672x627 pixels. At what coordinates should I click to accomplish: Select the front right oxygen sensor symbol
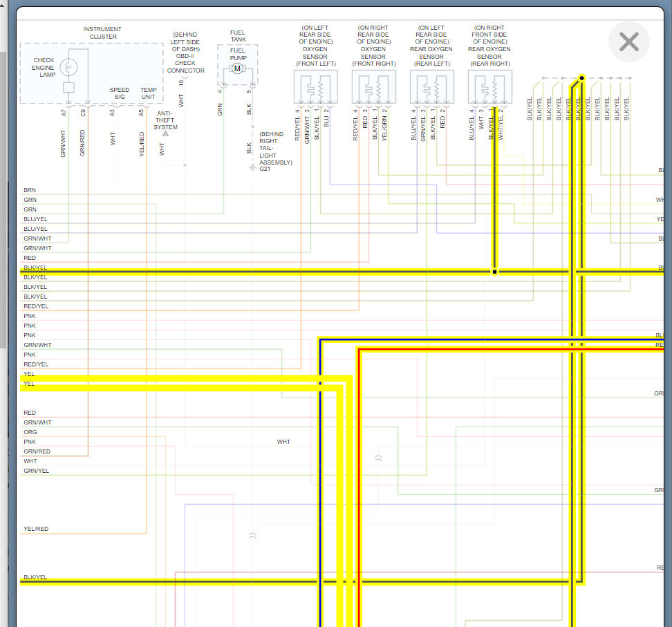tap(374, 87)
